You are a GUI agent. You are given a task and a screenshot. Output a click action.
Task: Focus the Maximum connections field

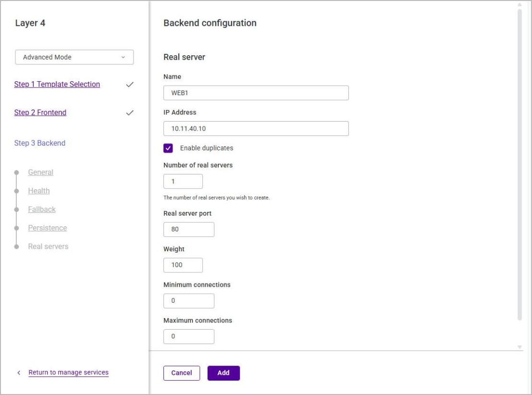[189, 336]
